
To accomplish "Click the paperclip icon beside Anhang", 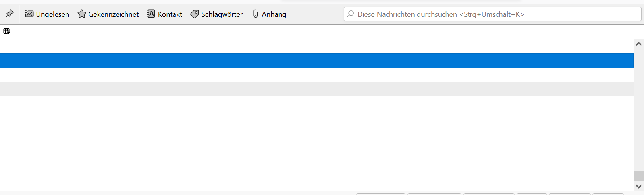I will 255,14.
